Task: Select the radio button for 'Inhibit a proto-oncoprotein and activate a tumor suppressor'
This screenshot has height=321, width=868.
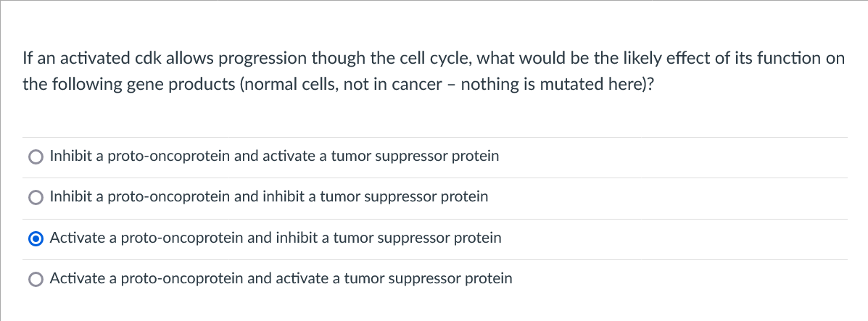Action: point(36,157)
